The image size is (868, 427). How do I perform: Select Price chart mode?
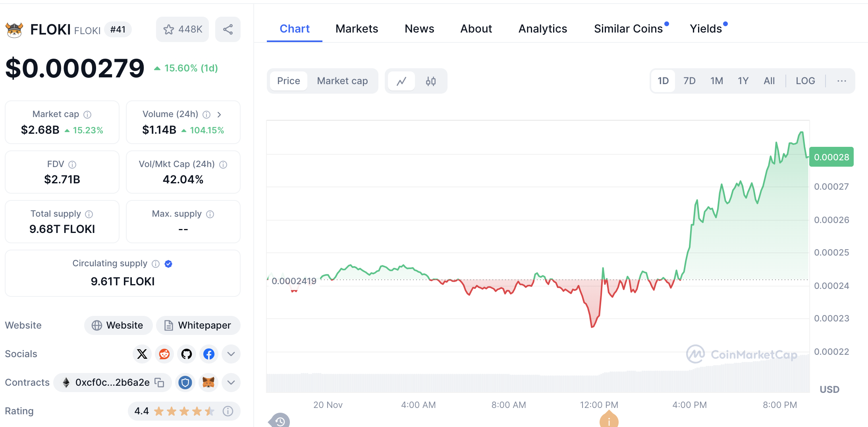289,81
